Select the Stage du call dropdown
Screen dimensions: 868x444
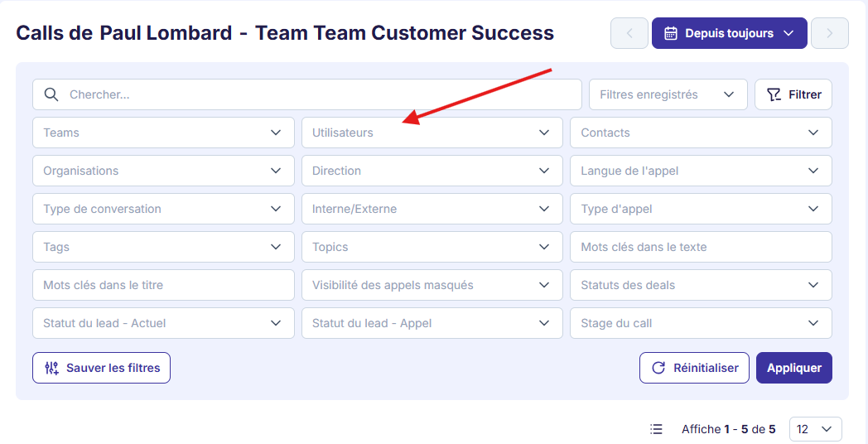[x=701, y=323]
